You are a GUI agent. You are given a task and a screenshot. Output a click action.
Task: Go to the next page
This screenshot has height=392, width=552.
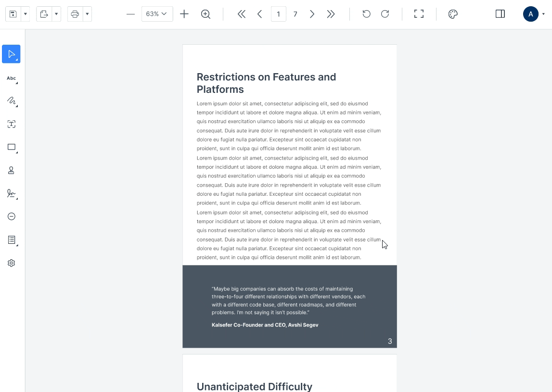312,14
